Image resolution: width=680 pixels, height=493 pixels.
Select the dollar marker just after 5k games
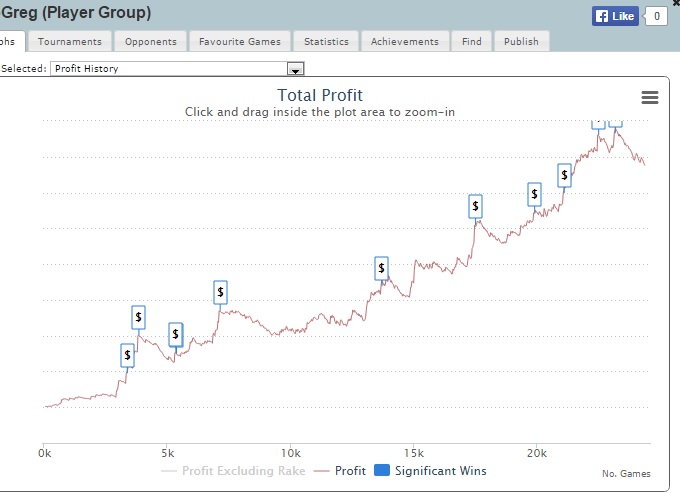click(x=176, y=334)
